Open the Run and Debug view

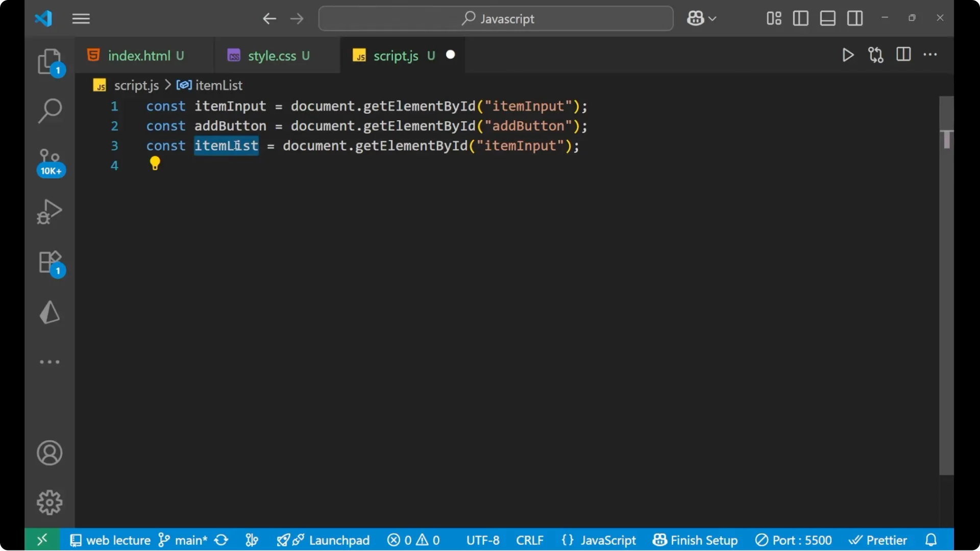tap(50, 211)
